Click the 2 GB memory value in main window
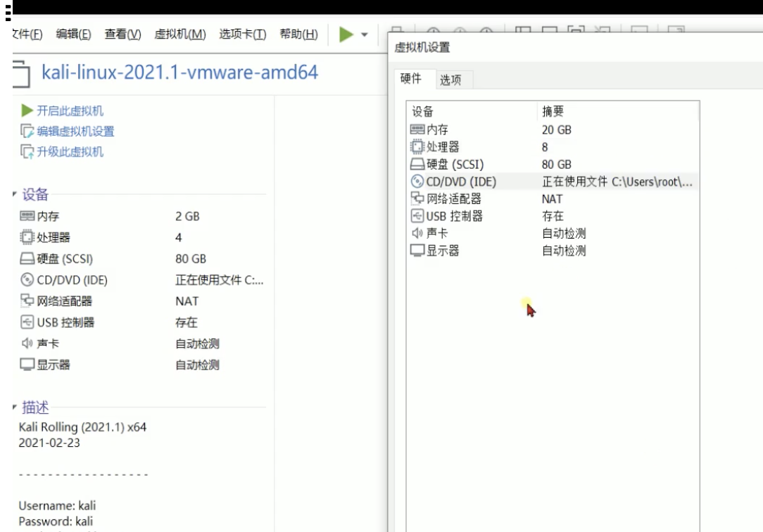The width and height of the screenshot is (763, 532). [187, 216]
